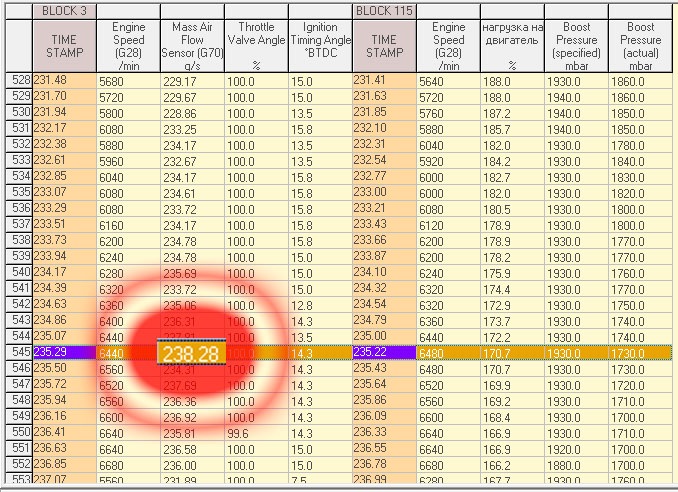The height and width of the screenshot is (492, 678).
Task: Click the time stamp cell 236.41
Action: [x=64, y=433]
